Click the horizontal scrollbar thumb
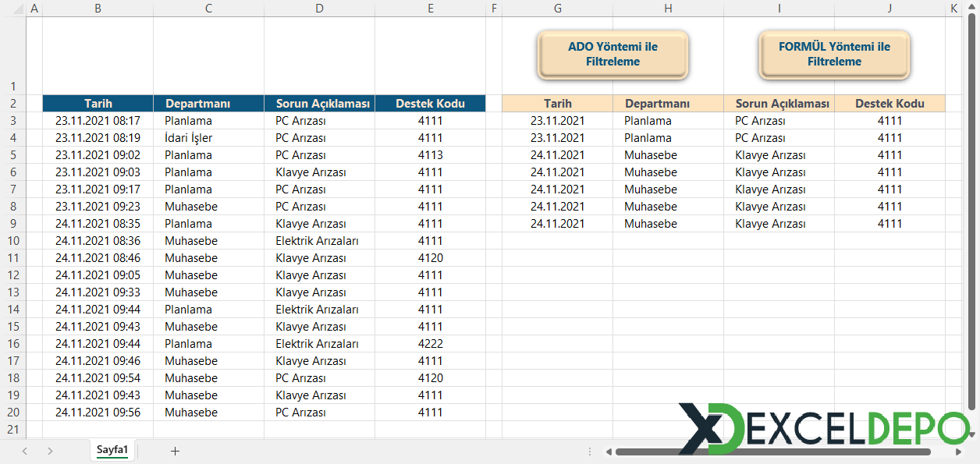This screenshot has height=464, width=980. (x=772, y=452)
